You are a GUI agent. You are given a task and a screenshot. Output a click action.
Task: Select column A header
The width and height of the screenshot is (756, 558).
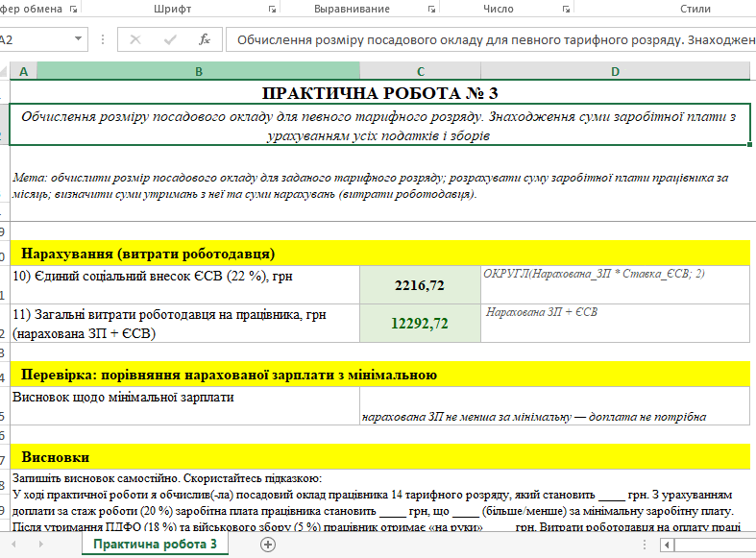click(24, 71)
